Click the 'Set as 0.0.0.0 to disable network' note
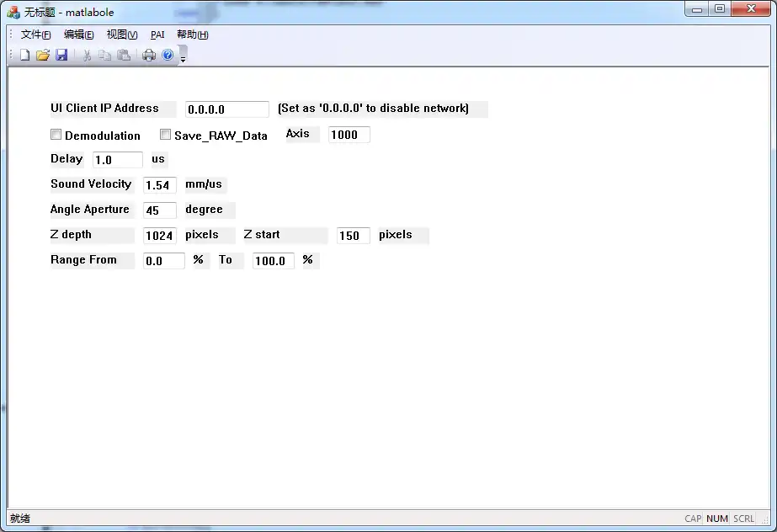Viewport: 777px width, 532px height. tap(373, 109)
